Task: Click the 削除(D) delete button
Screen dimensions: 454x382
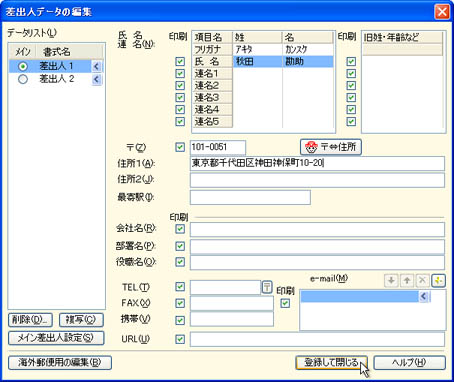Action: coord(30,320)
